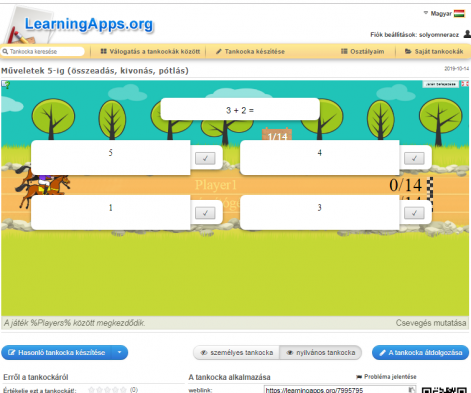Toggle fullscreen icon at game top right
The width and height of the screenshot is (471, 393).
pos(465,84)
